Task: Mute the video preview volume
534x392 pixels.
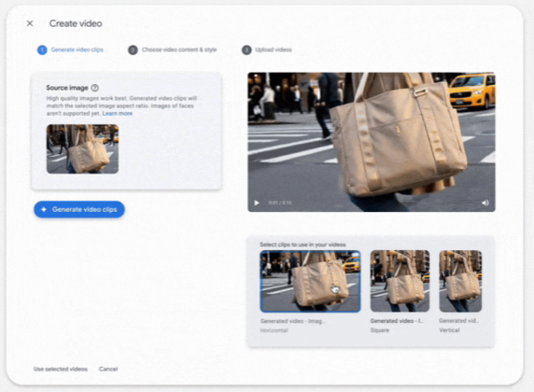Action: [x=485, y=203]
